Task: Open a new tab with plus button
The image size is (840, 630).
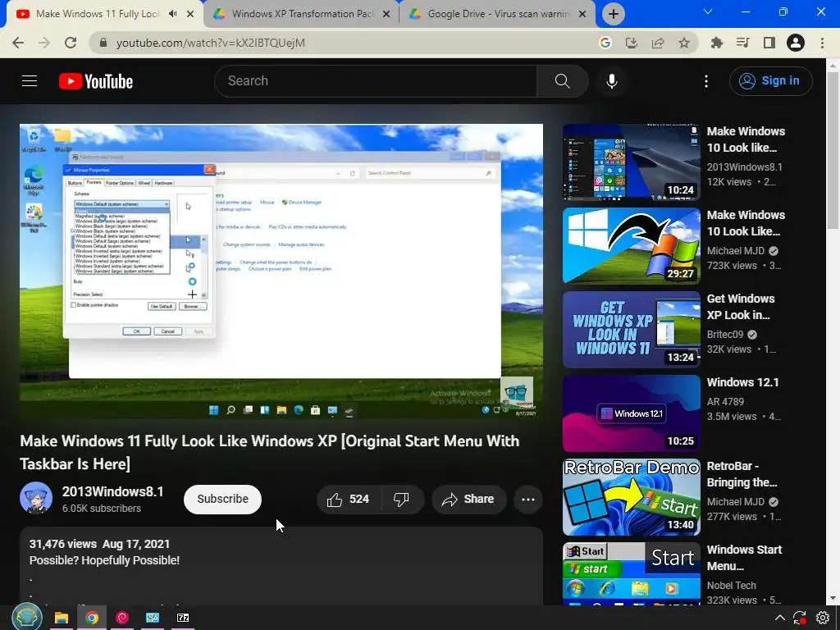Action: pos(614,14)
